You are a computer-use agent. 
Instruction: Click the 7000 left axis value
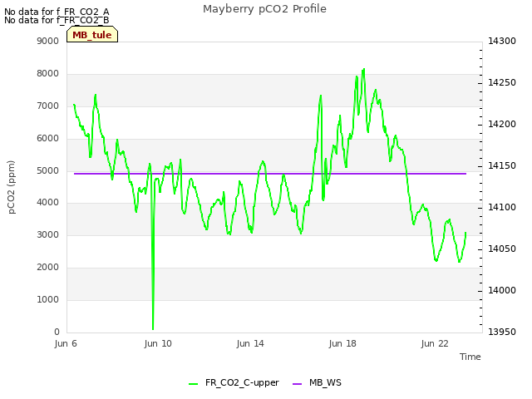coord(48,106)
